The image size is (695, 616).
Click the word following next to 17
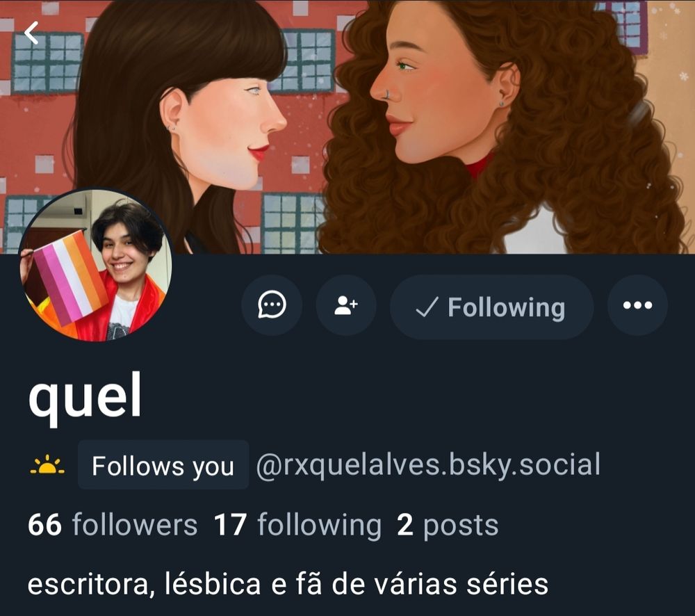(x=319, y=526)
